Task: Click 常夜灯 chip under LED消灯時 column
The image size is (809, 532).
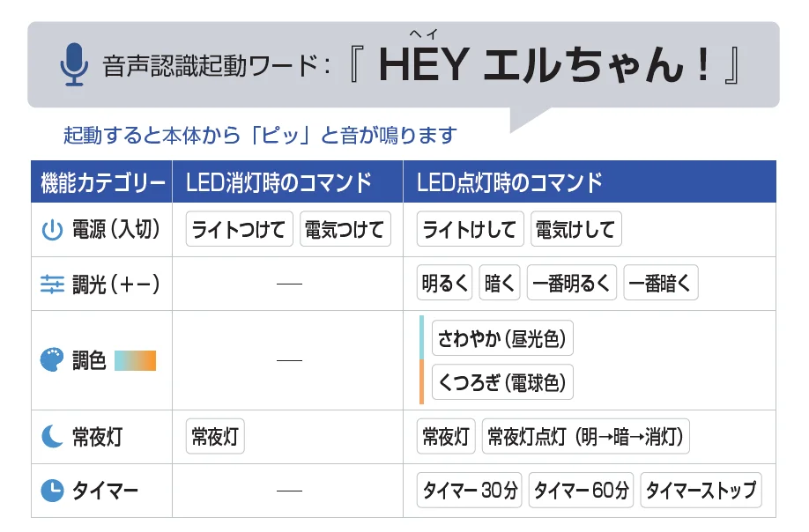Action: point(215,436)
